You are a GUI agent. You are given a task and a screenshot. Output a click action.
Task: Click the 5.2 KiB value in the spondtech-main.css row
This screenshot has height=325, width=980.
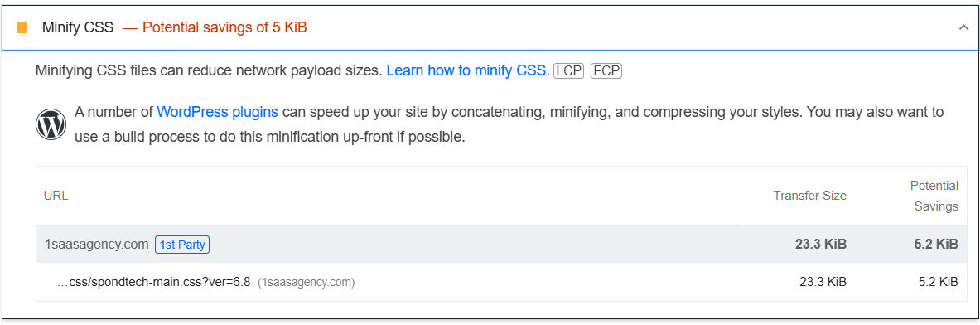pos(938,282)
